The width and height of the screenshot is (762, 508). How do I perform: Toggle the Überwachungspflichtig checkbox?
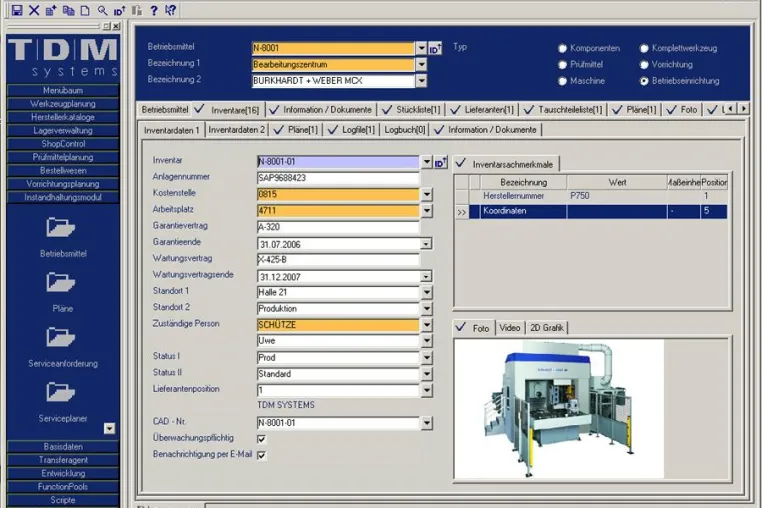pos(261,439)
